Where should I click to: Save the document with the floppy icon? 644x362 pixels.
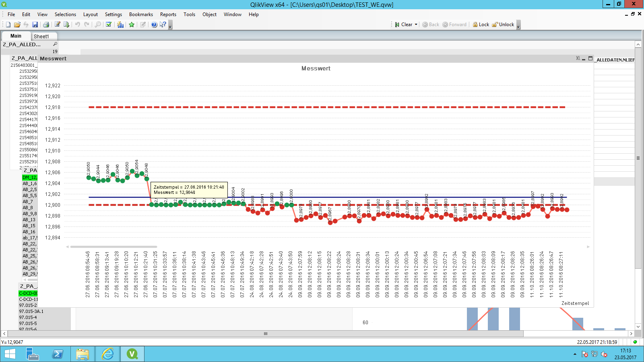point(35,25)
